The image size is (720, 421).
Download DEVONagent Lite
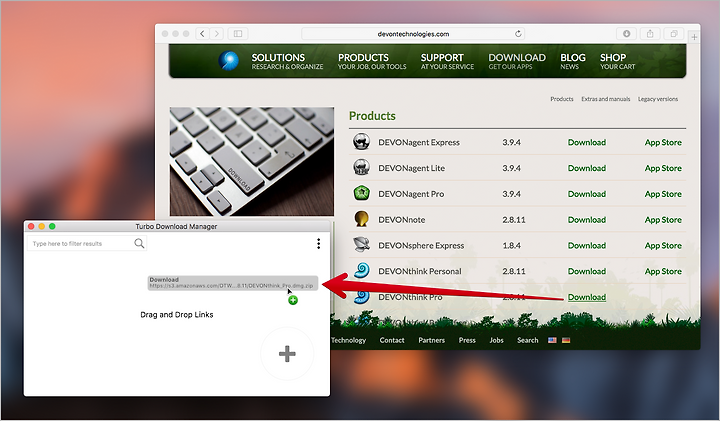(x=587, y=168)
